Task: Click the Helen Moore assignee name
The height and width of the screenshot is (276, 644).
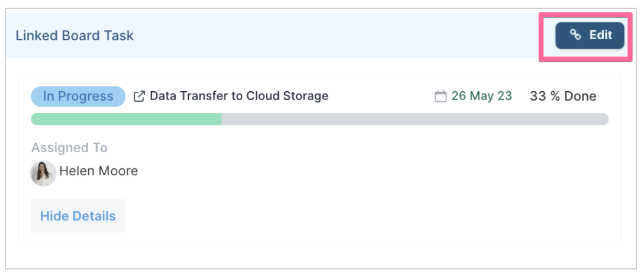Action: [x=99, y=171]
